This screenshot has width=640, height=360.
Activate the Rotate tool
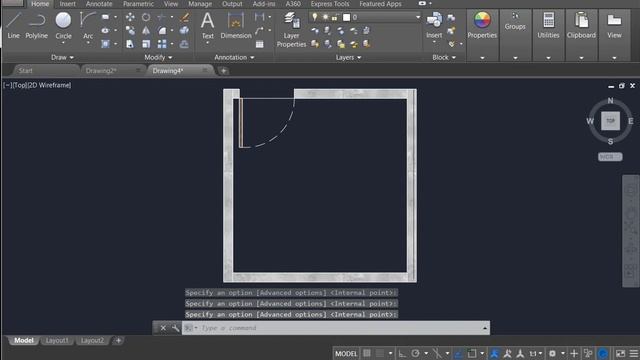click(146, 17)
